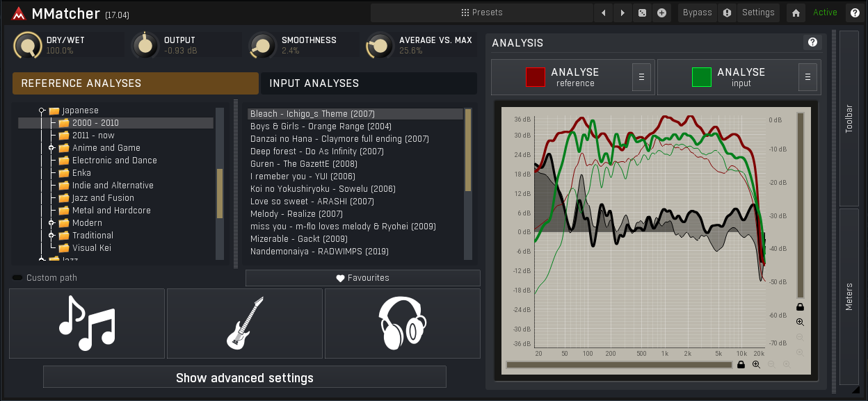Open the Presets browser
This screenshot has width=868, height=401.
481,13
